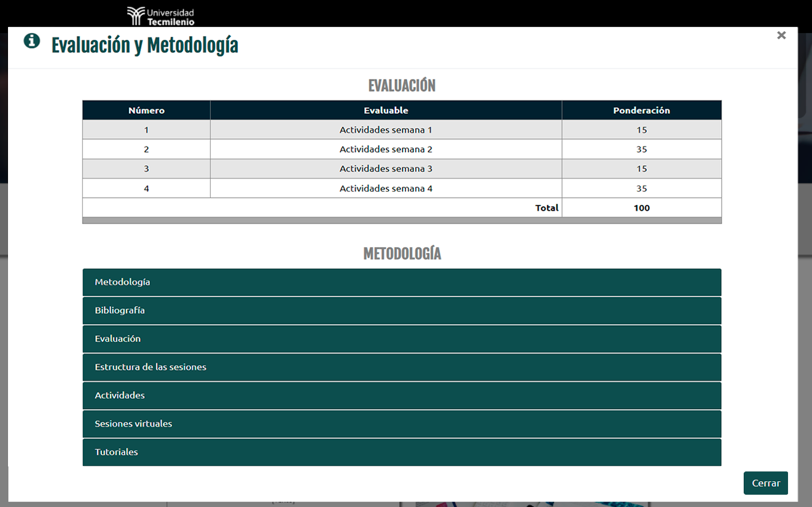
Task: Click ponderación 35 for semana 2
Action: pyautogui.click(x=641, y=149)
